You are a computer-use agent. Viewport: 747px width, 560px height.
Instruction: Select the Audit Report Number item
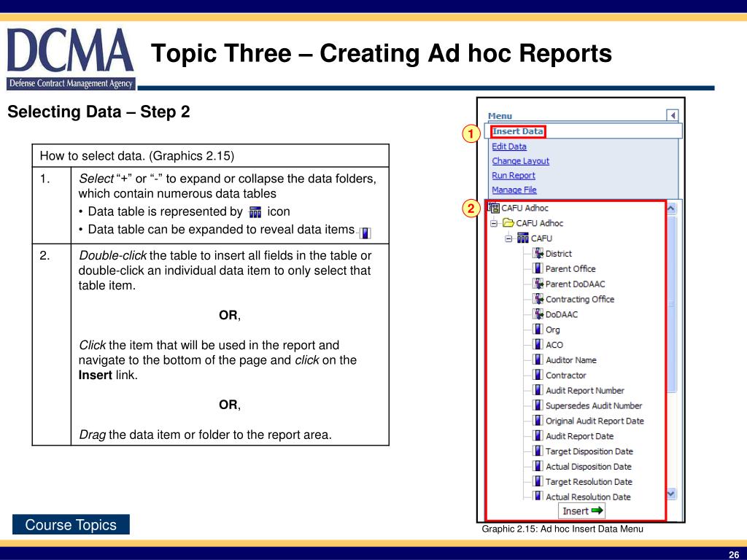point(584,391)
